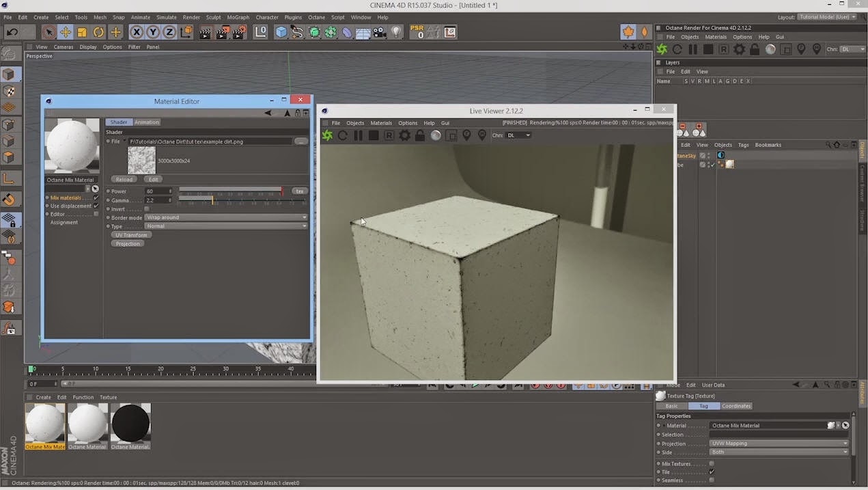This screenshot has width=868, height=490.
Task: Click the floor grid object icon
Action: (363, 32)
